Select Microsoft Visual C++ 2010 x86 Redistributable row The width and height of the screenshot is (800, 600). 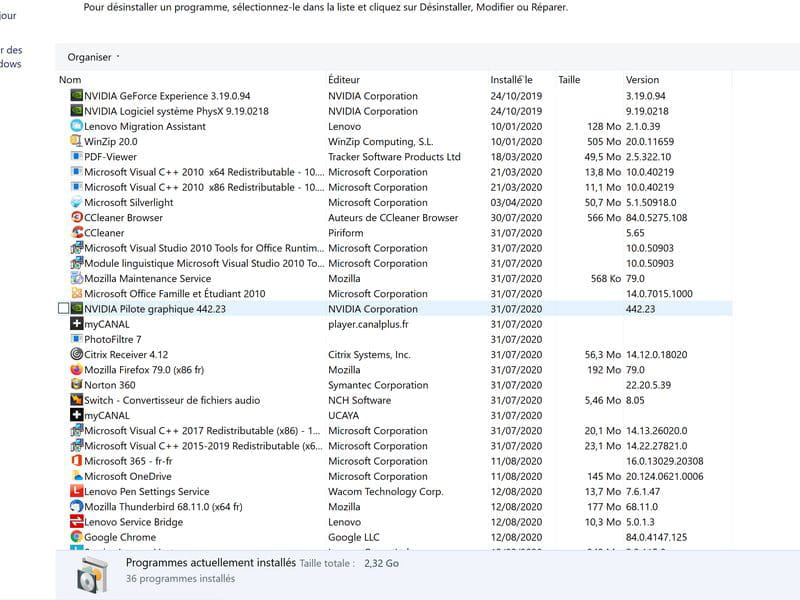click(395, 187)
